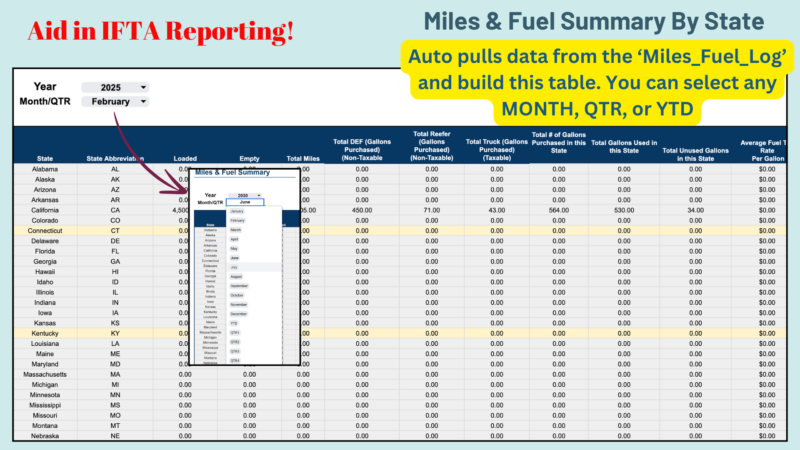Choose YTD in the inset dropdown list
Screen dimensions: 800x450
tap(234, 323)
